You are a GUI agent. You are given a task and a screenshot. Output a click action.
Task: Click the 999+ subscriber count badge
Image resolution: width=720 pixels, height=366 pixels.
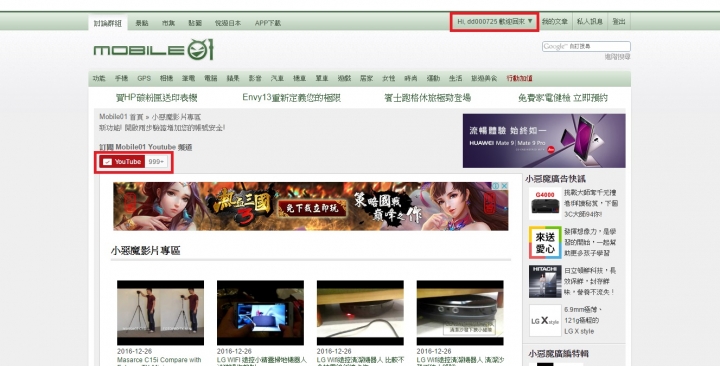click(x=156, y=162)
